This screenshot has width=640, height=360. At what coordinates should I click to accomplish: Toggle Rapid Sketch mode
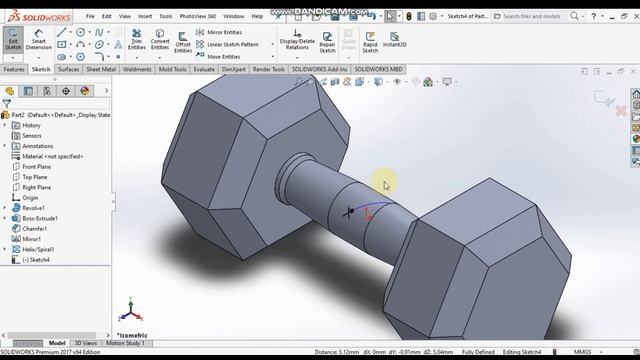370,42
